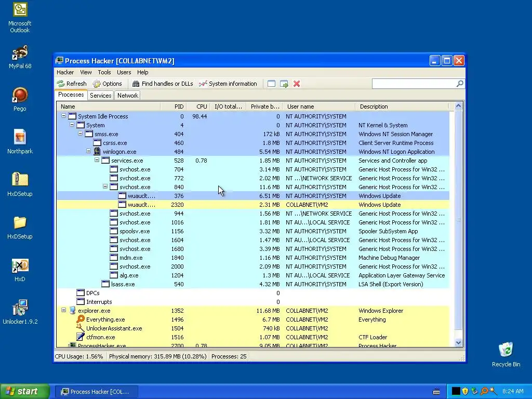
Task: Select the mdm.exe process icon
Action: 114,257
